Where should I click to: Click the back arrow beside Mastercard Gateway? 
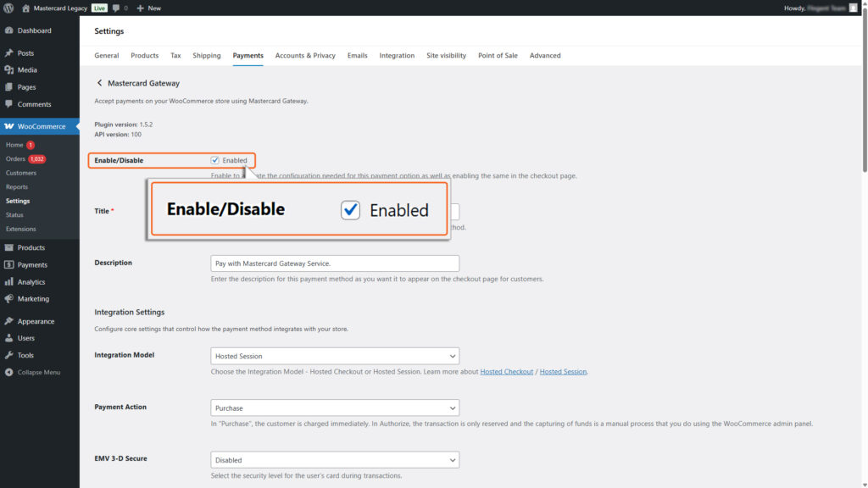pos(99,83)
